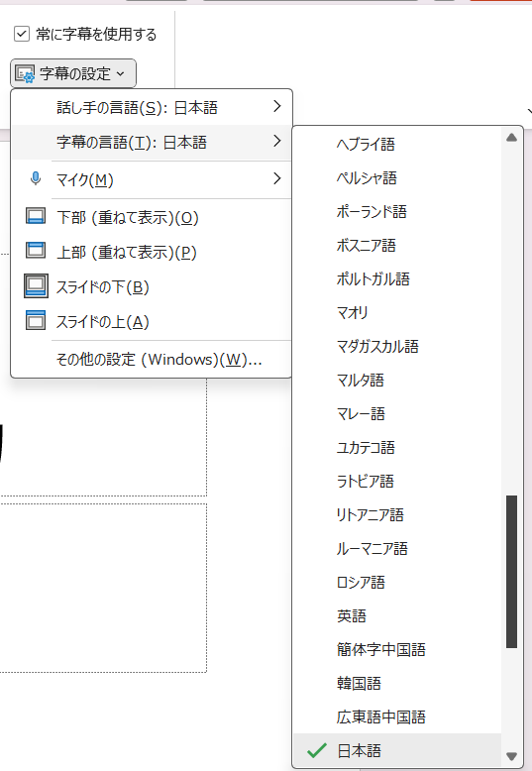Image resolution: width=532 pixels, height=771 pixels.
Task: Choose ポルトガル語 subtitle language
Action: point(397,278)
